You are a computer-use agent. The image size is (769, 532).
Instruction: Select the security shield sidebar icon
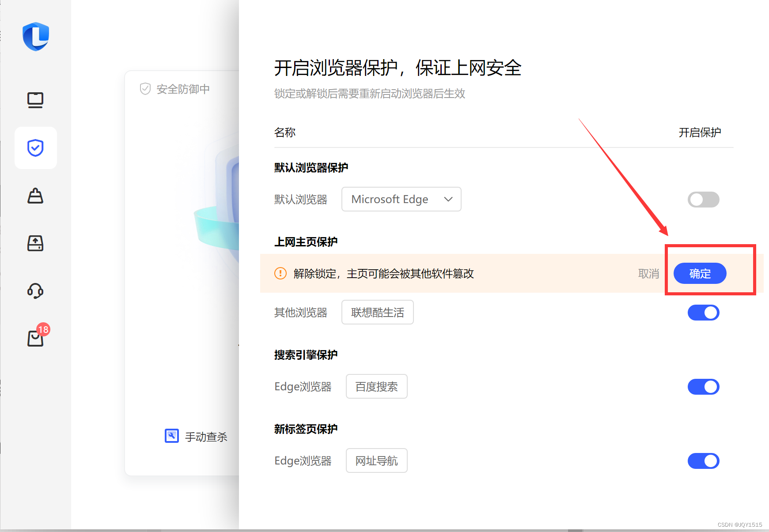click(x=35, y=148)
